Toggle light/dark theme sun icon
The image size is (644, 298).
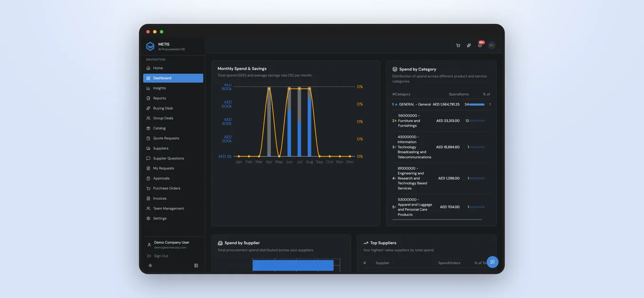(150, 265)
